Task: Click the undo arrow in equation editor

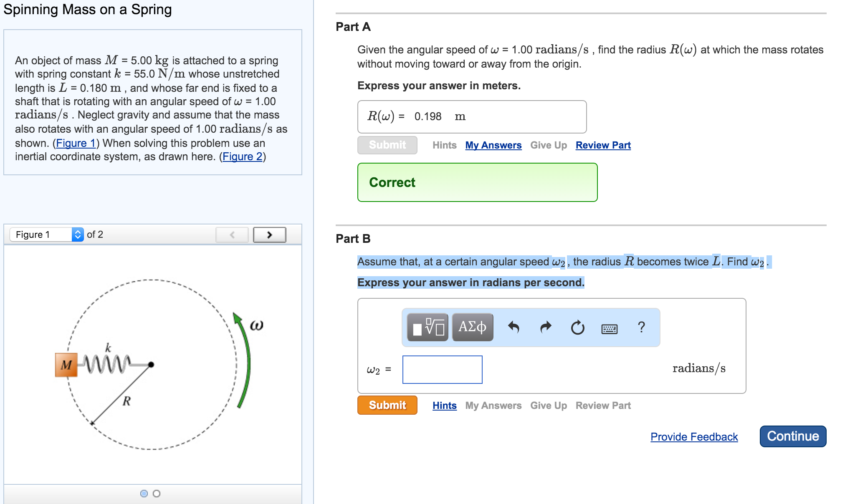Action: click(514, 327)
